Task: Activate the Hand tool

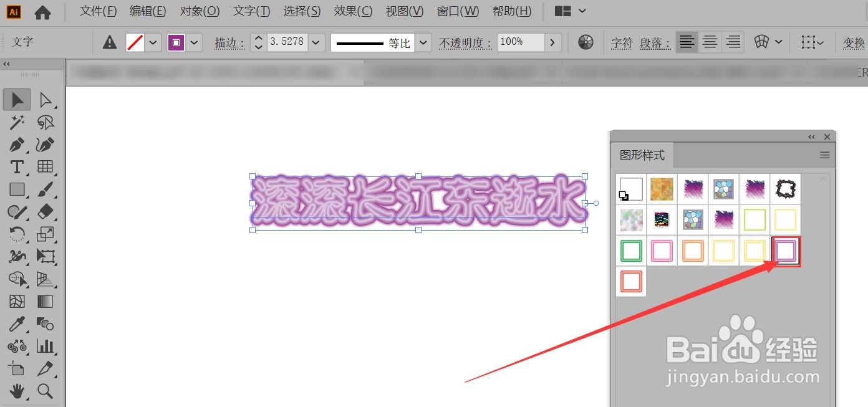Action: (x=17, y=391)
